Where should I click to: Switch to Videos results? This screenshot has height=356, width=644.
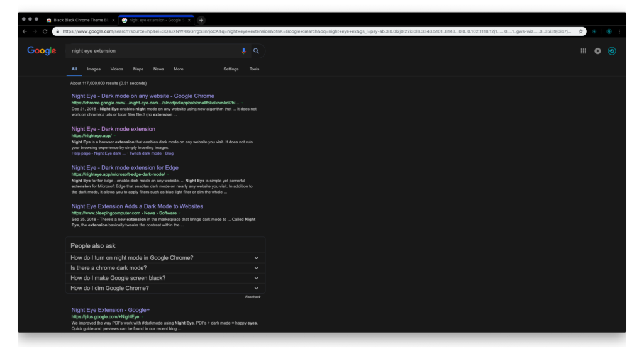click(116, 69)
